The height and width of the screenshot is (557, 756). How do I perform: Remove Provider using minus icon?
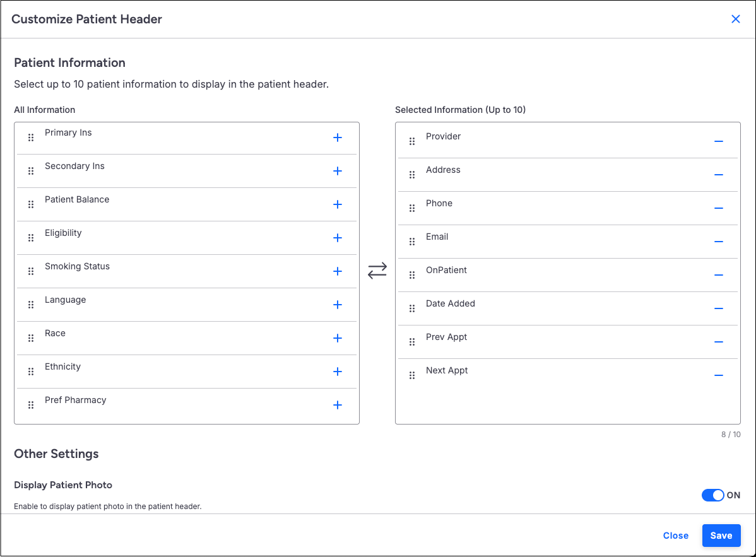click(x=718, y=141)
